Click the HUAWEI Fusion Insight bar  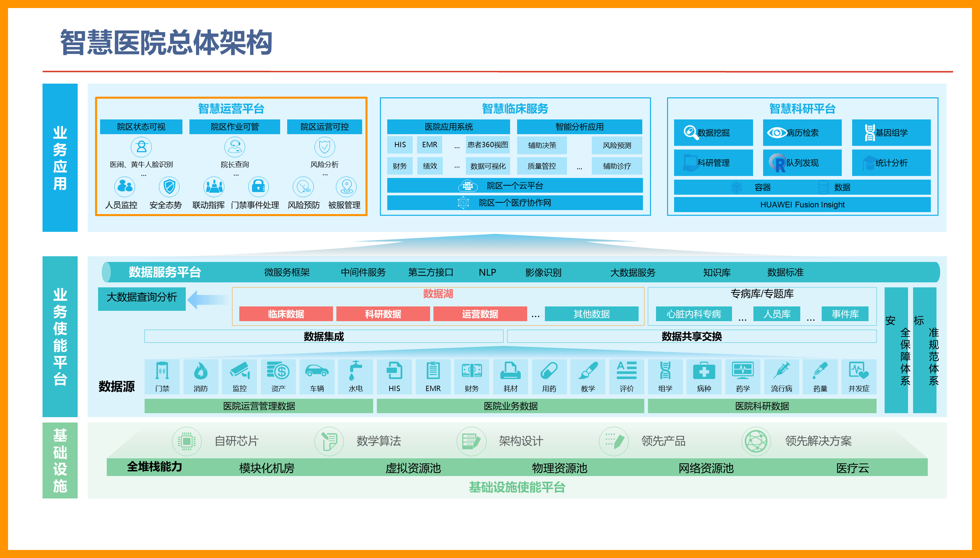tap(802, 205)
